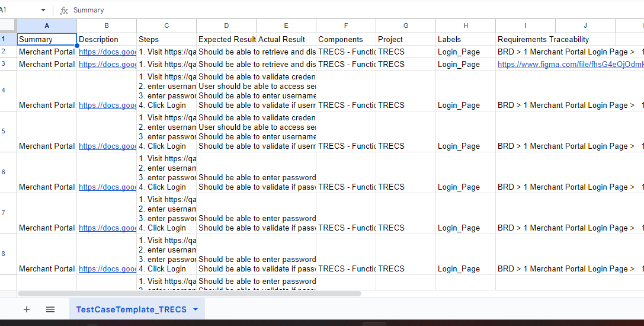The width and height of the screenshot is (644, 326).
Task: Click the horizontal scrollbar at the bottom
Action: pyautogui.click(x=190, y=293)
